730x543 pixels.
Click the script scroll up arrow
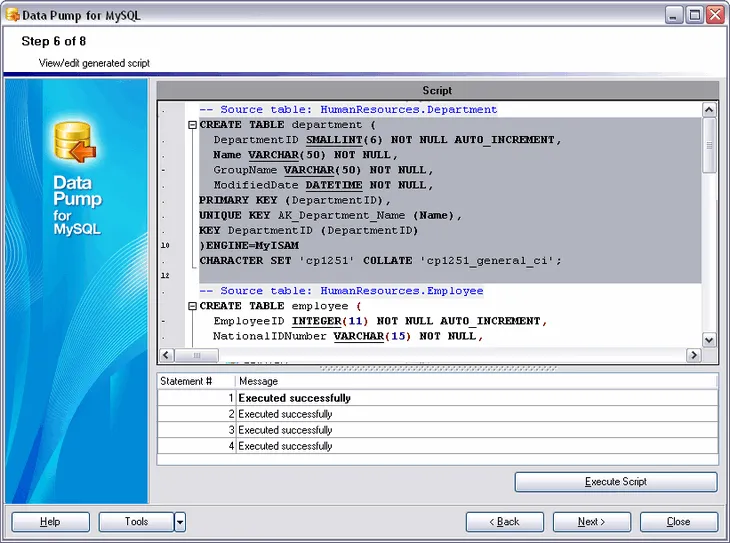(x=709, y=110)
